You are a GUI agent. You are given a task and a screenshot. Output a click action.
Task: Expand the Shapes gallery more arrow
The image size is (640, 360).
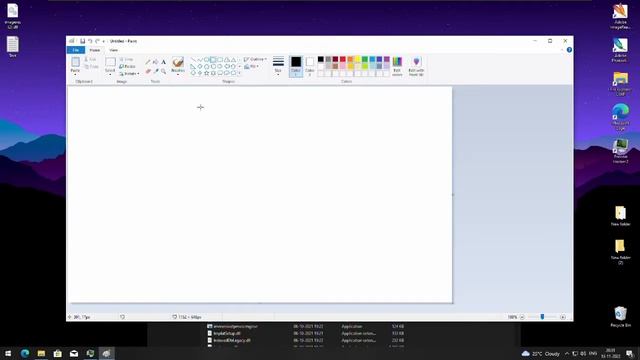(240, 73)
